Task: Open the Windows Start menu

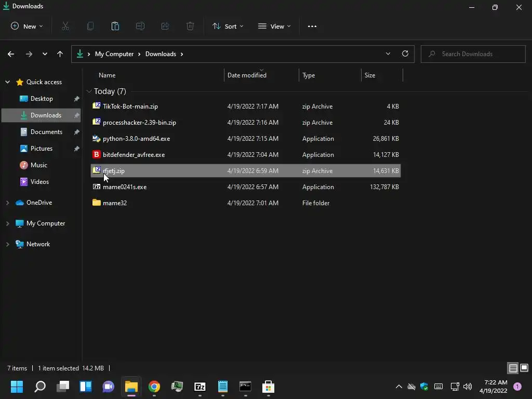Action: click(17, 387)
